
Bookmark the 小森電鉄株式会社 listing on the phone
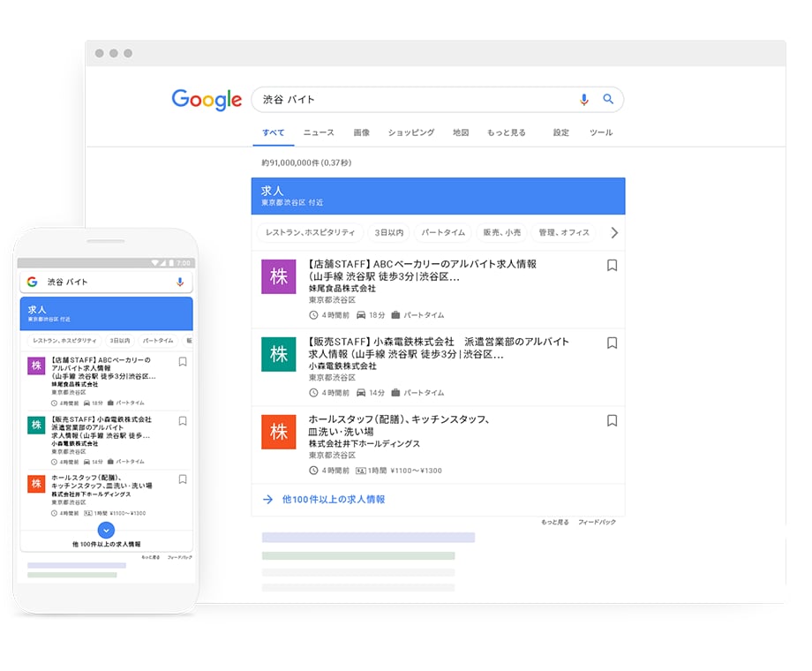tap(183, 421)
